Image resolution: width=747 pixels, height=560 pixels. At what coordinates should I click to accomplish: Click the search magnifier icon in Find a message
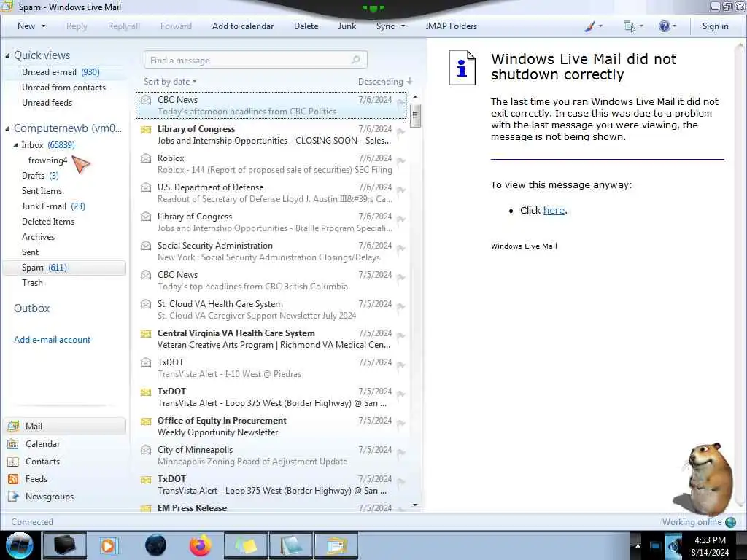coord(355,60)
